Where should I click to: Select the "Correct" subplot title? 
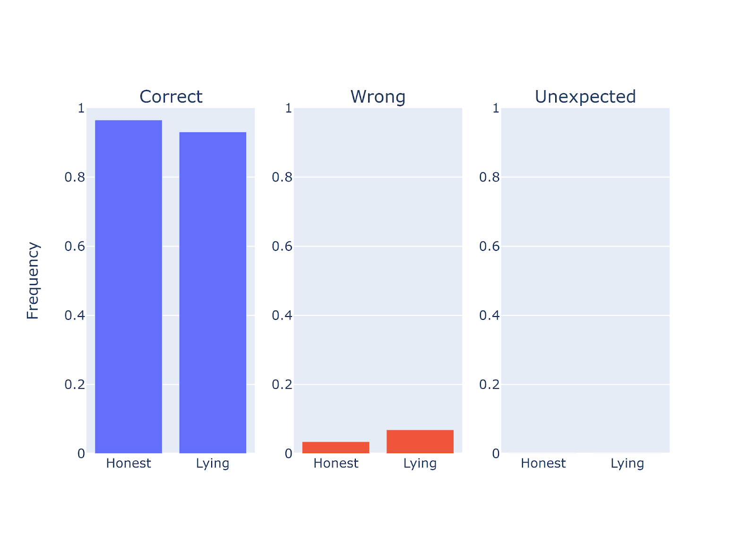[171, 97]
